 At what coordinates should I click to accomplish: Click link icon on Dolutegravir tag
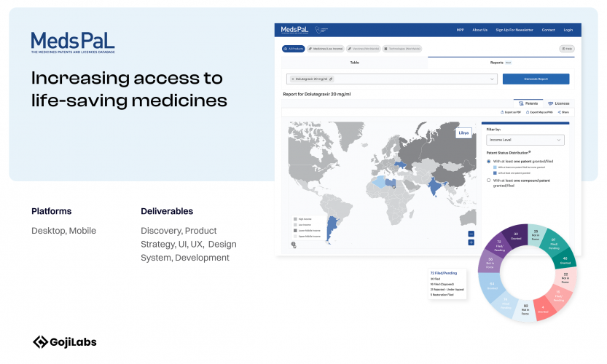(331, 79)
